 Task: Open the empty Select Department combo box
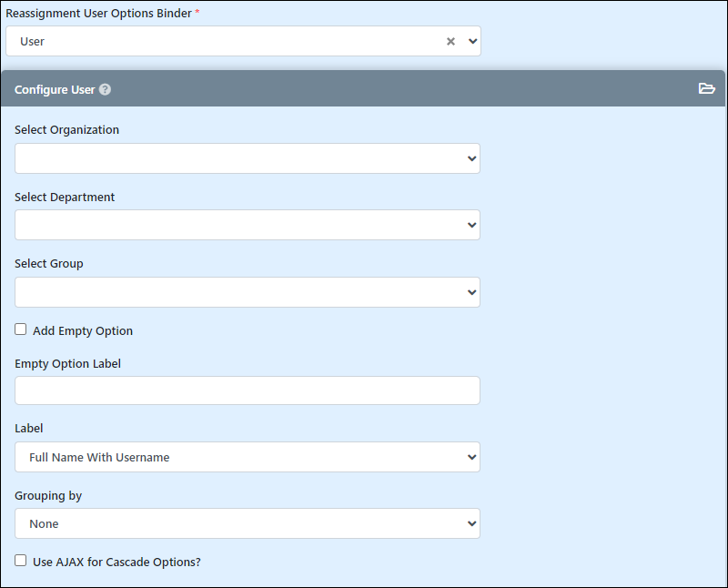point(248,225)
